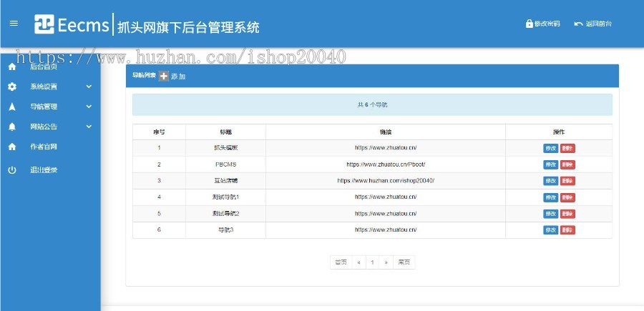The width and height of the screenshot is (644, 311).
Task: Click 删除 for row 测试导航2
Action: [x=567, y=214]
